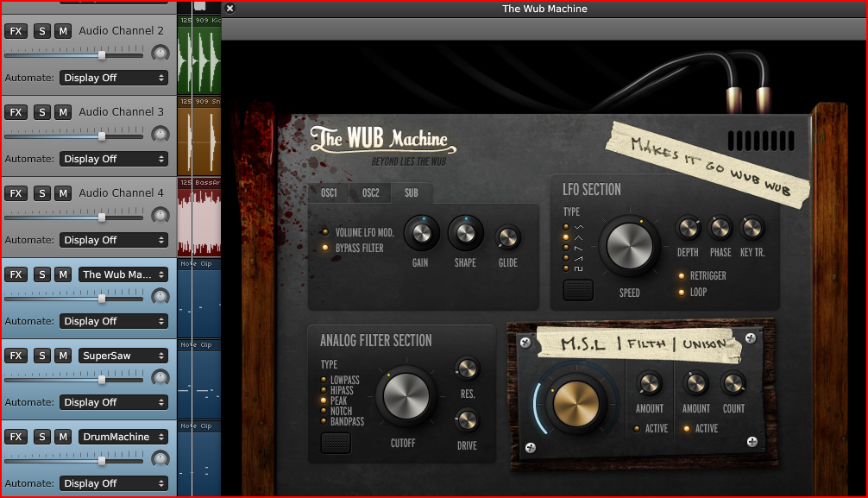
Task: Enable Retrigger in the LFO Section
Action: pos(680,275)
